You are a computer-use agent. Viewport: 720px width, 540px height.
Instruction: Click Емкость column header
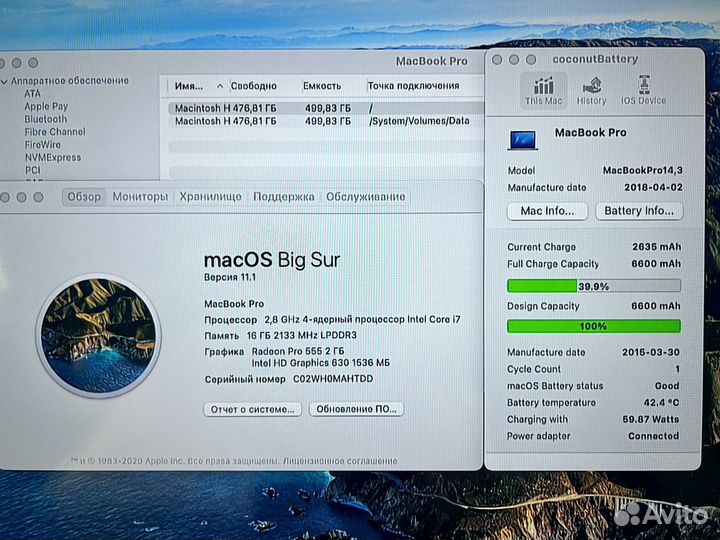point(322,86)
